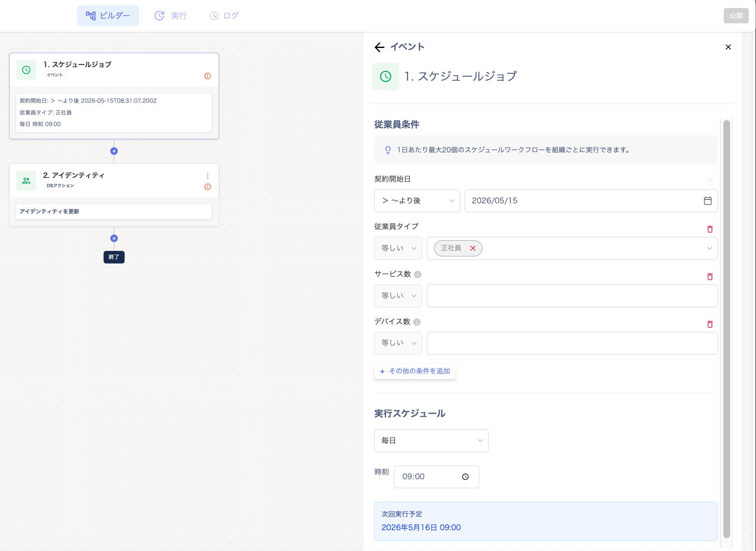Go back using the arrow beside イベント
The image size is (756, 551).
379,47
